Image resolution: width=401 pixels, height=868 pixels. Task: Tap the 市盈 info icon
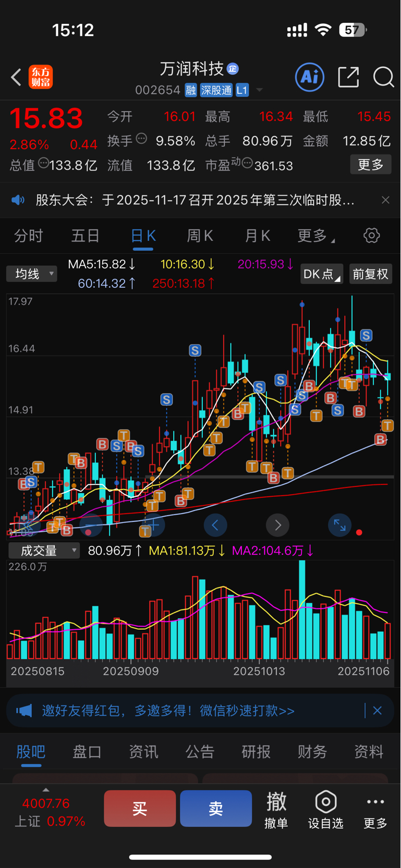(x=247, y=164)
